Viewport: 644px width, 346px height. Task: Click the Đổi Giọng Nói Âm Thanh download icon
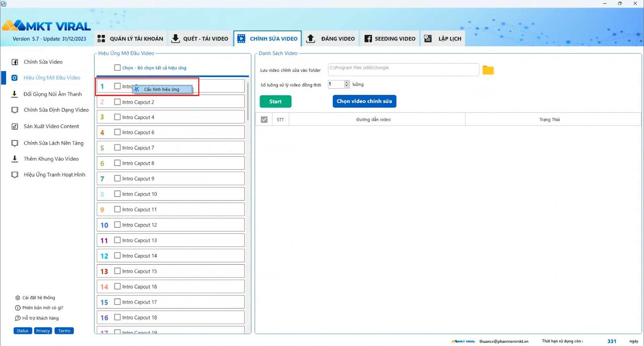(14, 94)
